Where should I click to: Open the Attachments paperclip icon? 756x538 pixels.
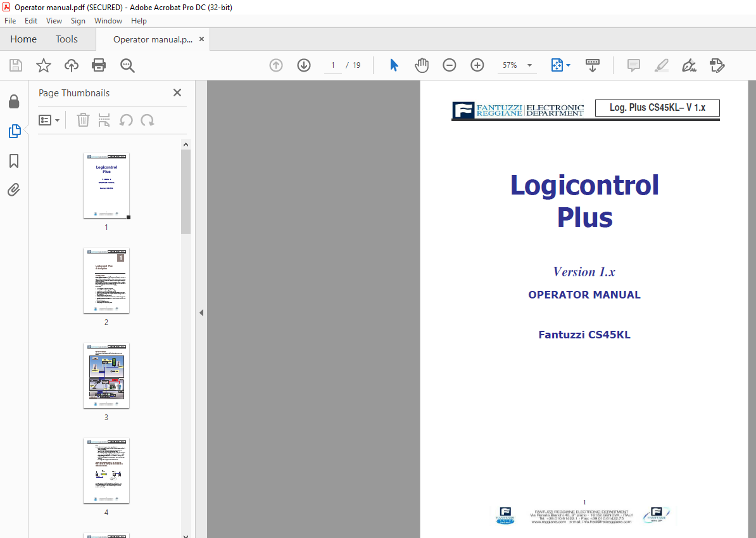[x=14, y=189]
